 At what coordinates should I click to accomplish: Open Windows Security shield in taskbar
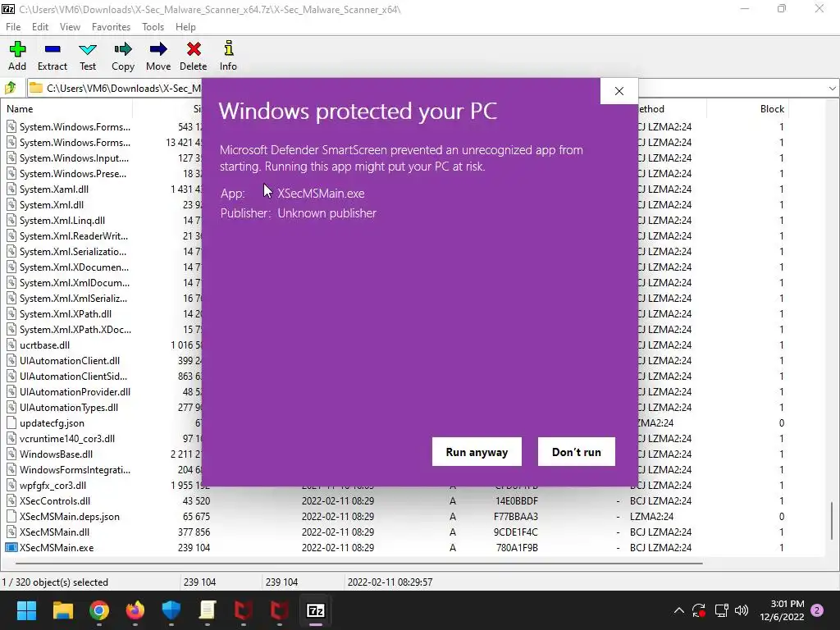171,610
